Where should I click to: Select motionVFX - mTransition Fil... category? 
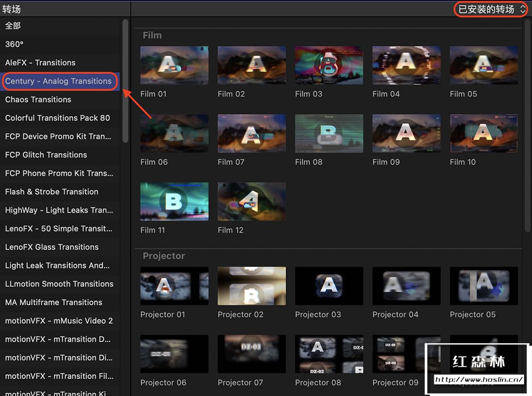tap(60, 376)
